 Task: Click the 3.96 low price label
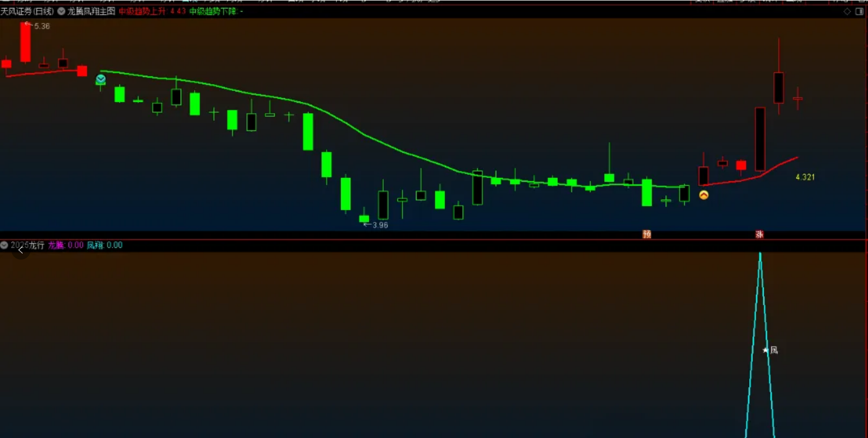pyautogui.click(x=380, y=225)
